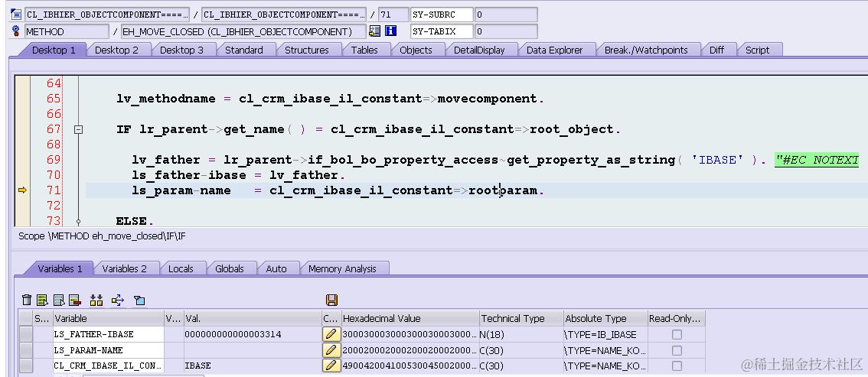Select row selector for LS_FATHER-IBASE

25,334
